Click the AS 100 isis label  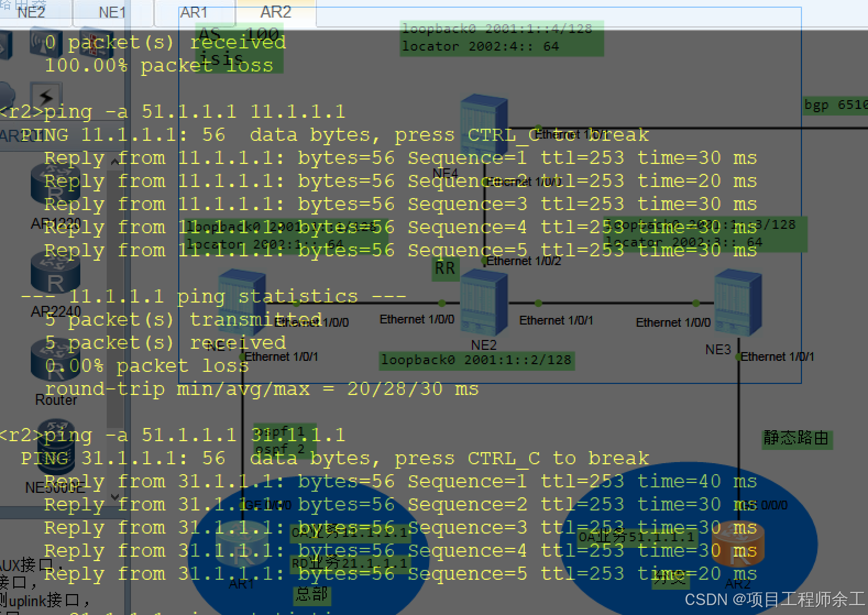(239, 48)
